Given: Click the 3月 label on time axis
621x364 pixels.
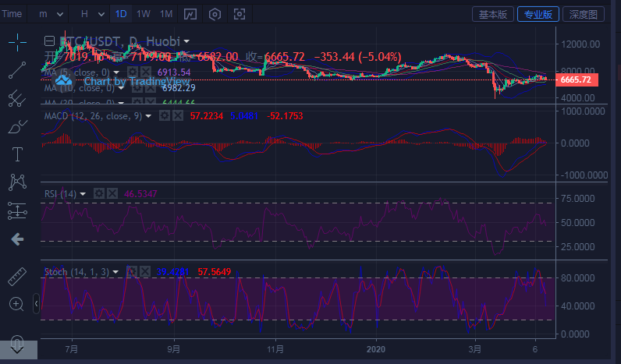Looking at the screenshot, I should point(474,349).
